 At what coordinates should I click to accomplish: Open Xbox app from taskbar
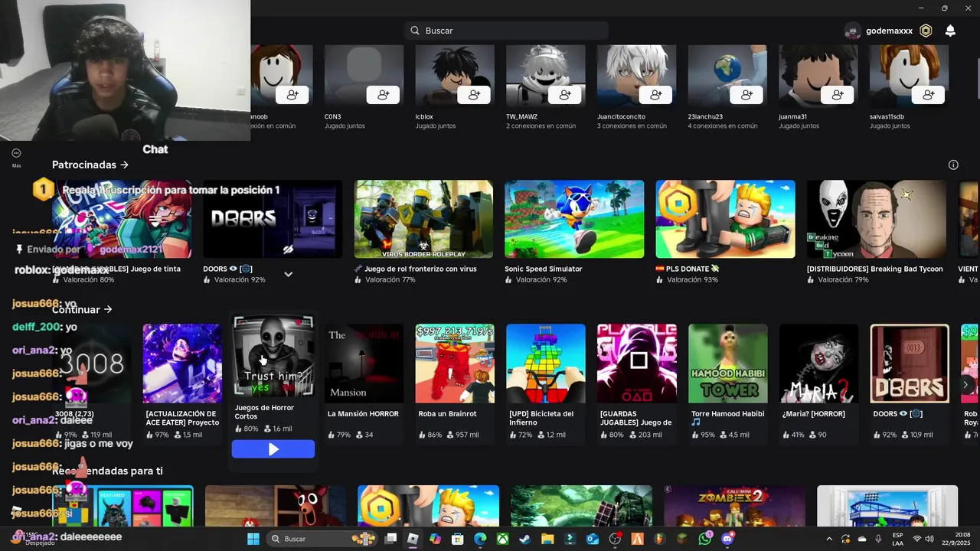pyautogui.click(x=502, y=539)
